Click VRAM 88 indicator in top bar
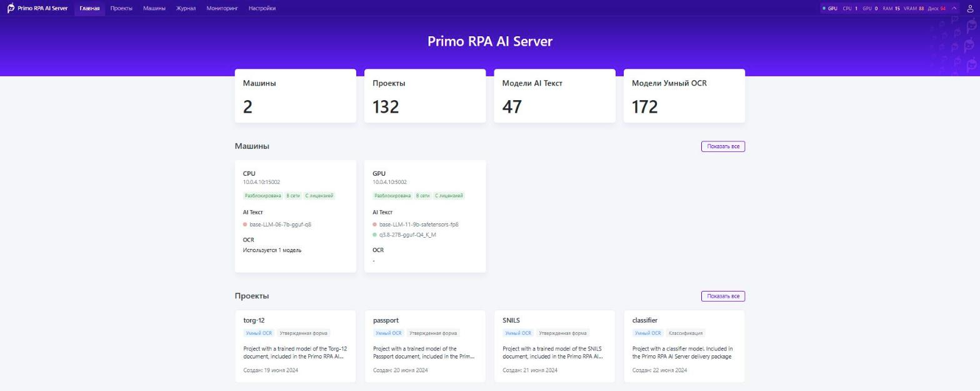 (913, 8)
